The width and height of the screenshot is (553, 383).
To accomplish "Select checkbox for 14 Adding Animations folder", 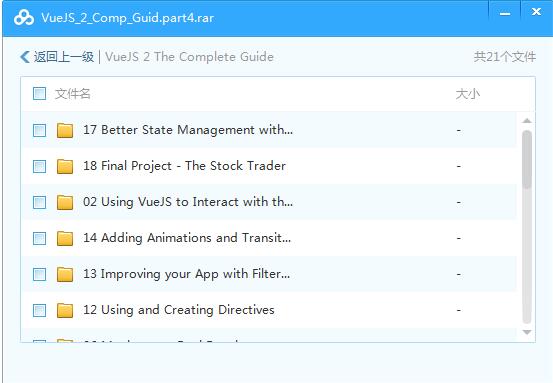I will [40, 238].
